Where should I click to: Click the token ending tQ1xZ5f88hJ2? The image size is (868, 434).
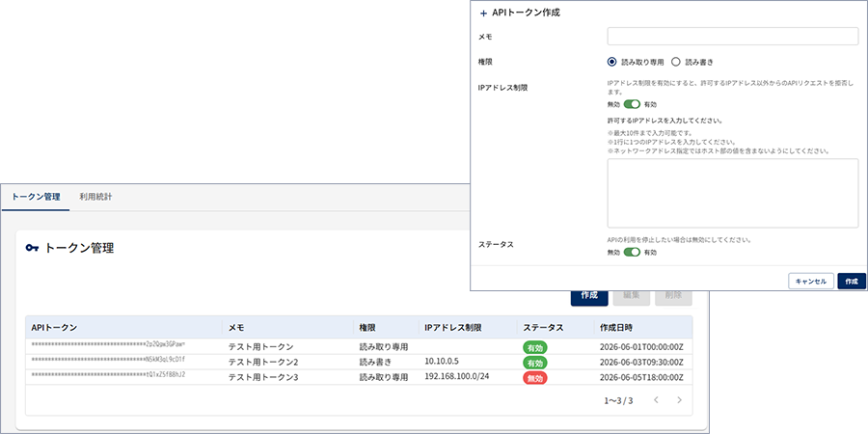pyautogui.click(x=108, y=374)
